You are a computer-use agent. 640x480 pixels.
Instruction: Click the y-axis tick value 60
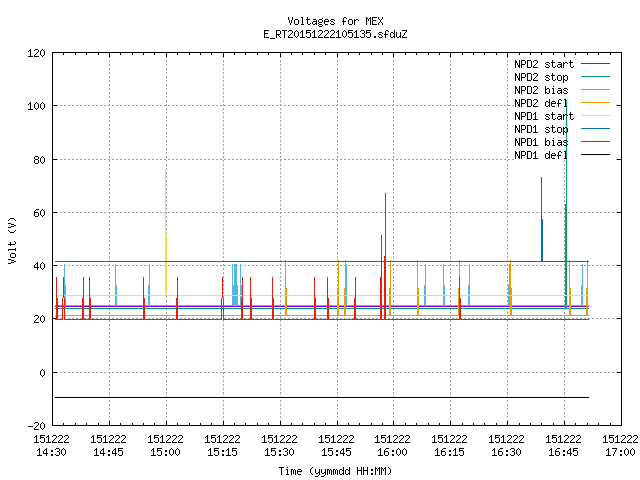[x=39, y=213]
